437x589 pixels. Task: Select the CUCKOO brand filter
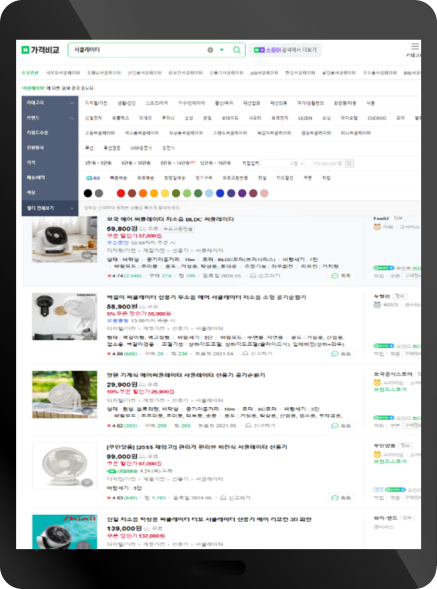377,118
